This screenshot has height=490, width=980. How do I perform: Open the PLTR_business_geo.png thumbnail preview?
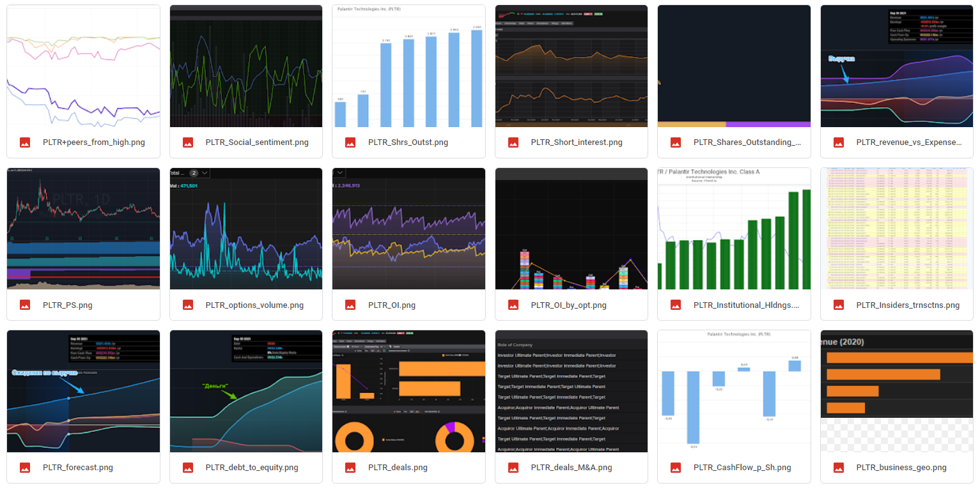(x=897, y=391)
